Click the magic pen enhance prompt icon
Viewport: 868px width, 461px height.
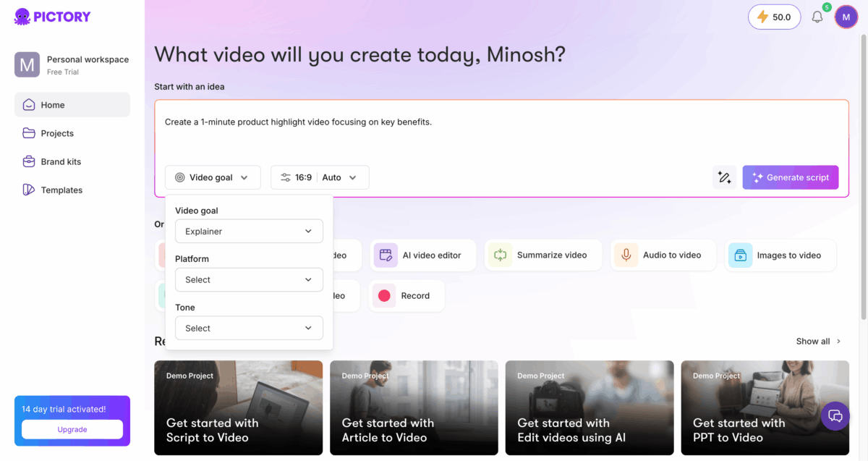click(x=724, y=177)
